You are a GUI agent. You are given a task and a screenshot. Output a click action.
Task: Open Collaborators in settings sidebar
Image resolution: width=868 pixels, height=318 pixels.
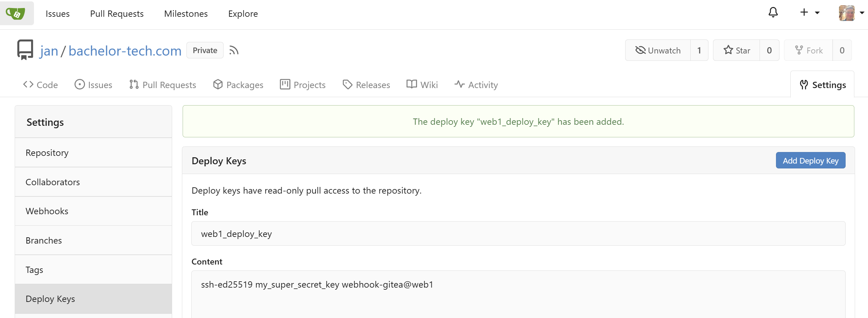point(93,182)
